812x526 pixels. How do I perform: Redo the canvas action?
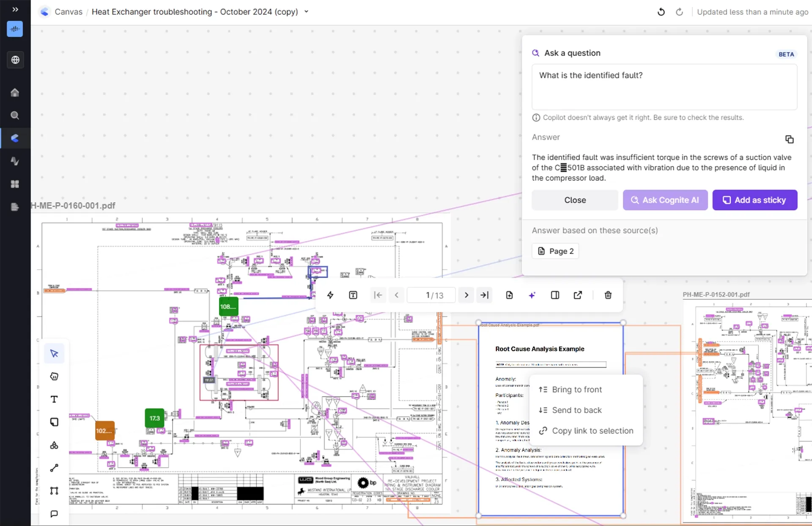click(679, 12)
